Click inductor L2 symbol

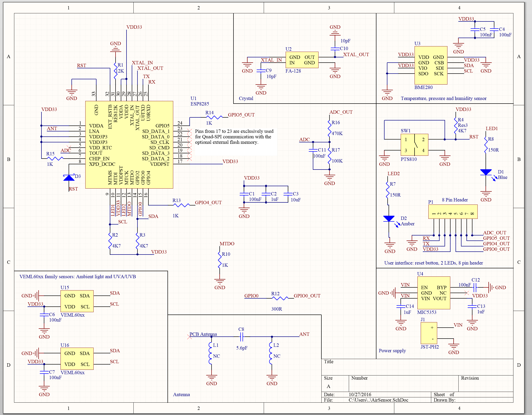pos(271,353)
